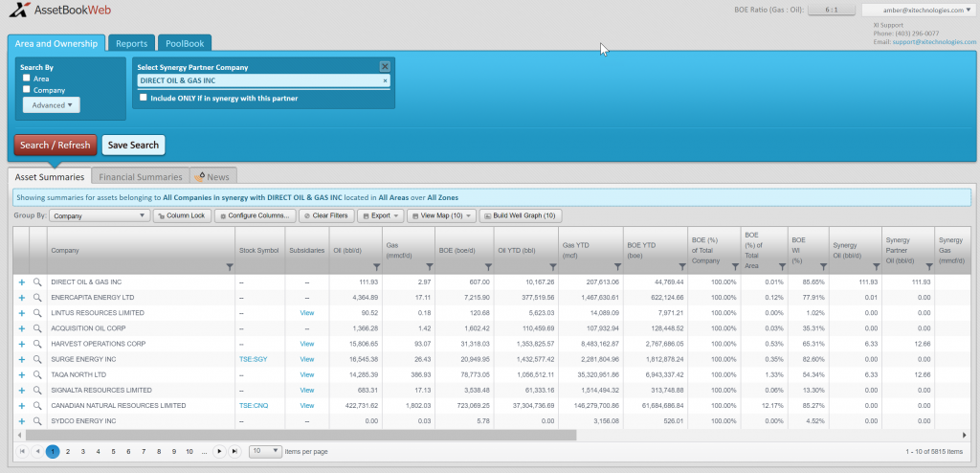Viewport: 980px width, 473px height.
Task: Click the table horizontal scrollbar thumb
Action: point(301,434)
